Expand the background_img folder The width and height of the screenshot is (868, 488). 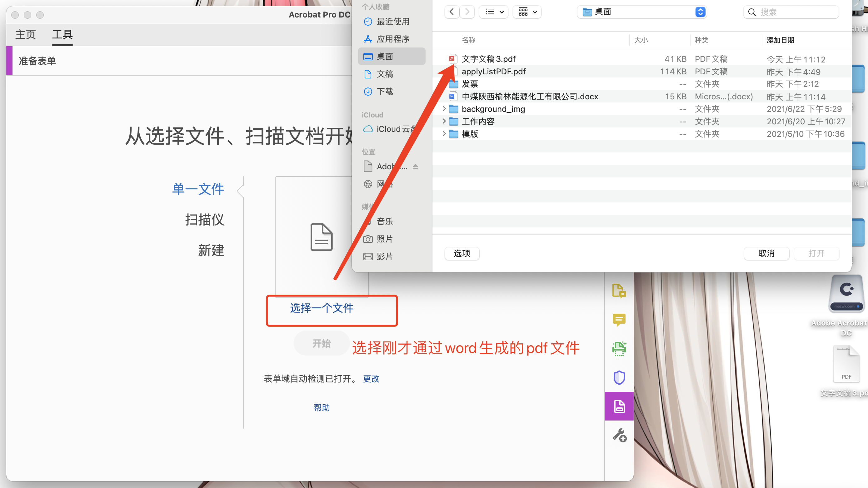[x=444, y=109]
